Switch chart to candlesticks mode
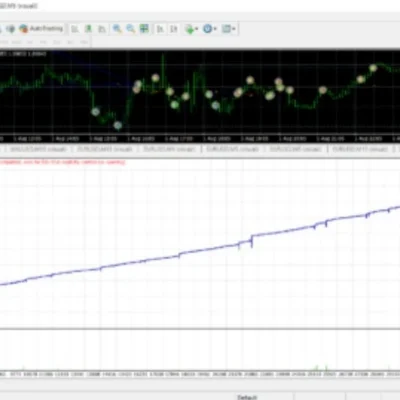 [88, 29]
